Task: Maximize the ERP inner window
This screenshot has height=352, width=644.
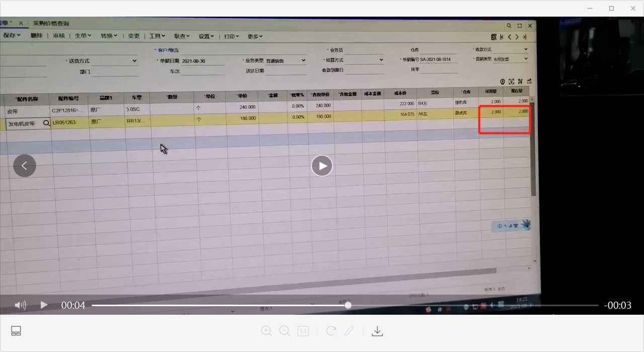Action: [x=520, y=25]
